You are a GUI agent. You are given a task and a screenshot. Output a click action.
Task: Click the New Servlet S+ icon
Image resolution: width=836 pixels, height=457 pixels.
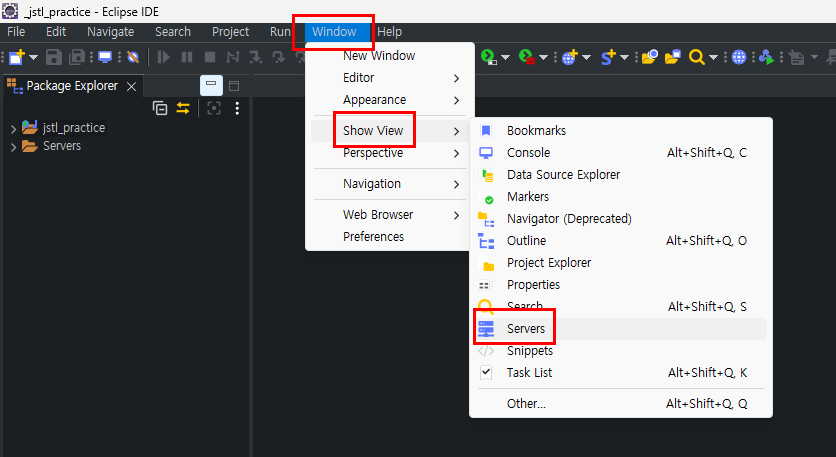click(608, 57)
